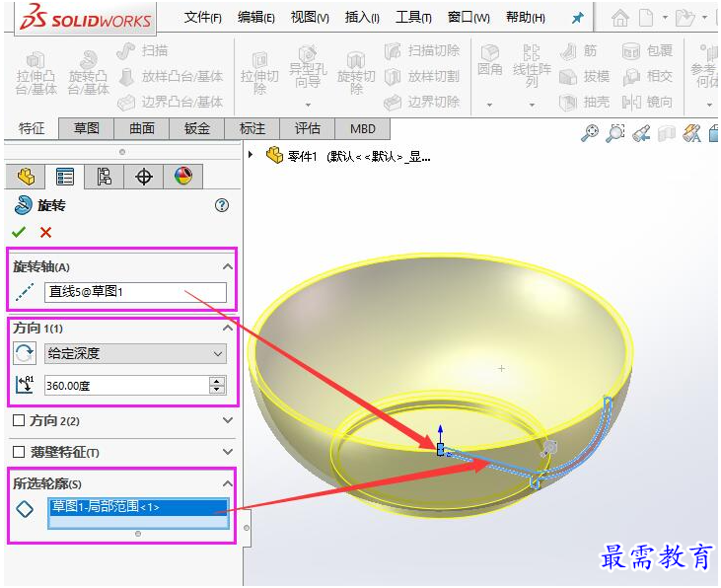Select the Swept Cut (扫描切除) tool
The width and height of the screenshot is (721, 588).
[x=422, y=50]
